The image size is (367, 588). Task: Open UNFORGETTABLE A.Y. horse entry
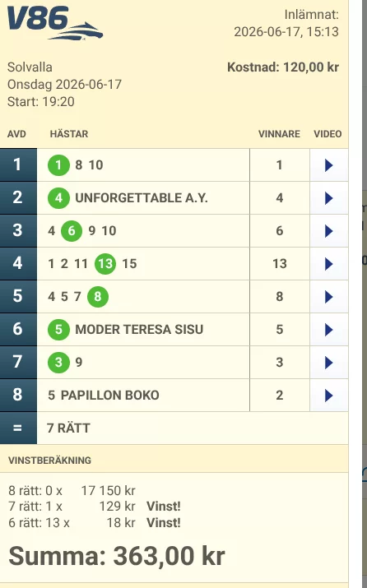(142, 198)
